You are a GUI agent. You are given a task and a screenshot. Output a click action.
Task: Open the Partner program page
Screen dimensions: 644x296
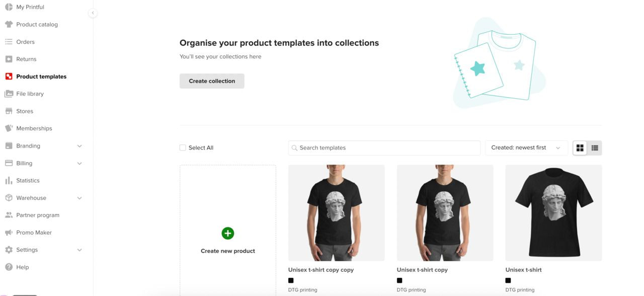pos(37,215)
